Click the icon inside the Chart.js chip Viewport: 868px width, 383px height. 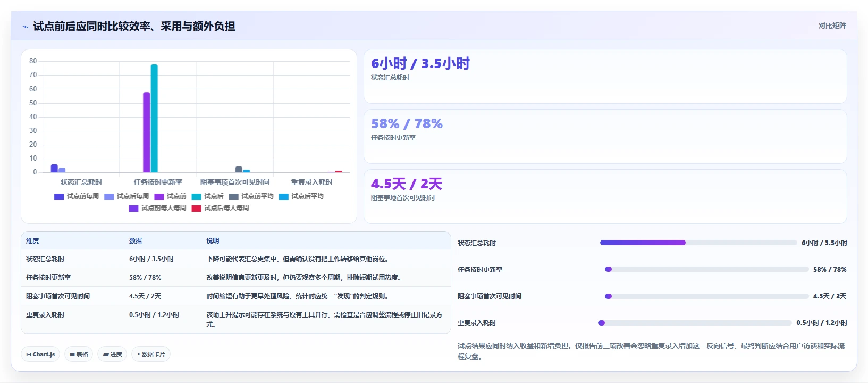click(29, 354)
